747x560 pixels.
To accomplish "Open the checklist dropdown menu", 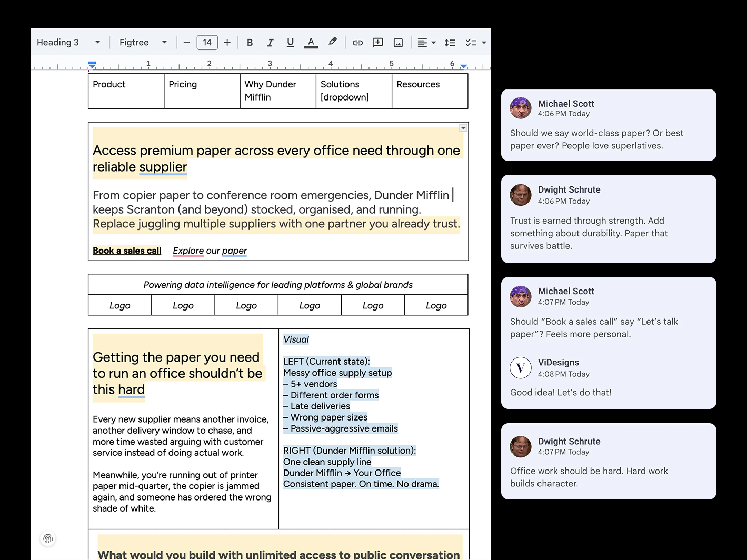I will coord(484,43).
